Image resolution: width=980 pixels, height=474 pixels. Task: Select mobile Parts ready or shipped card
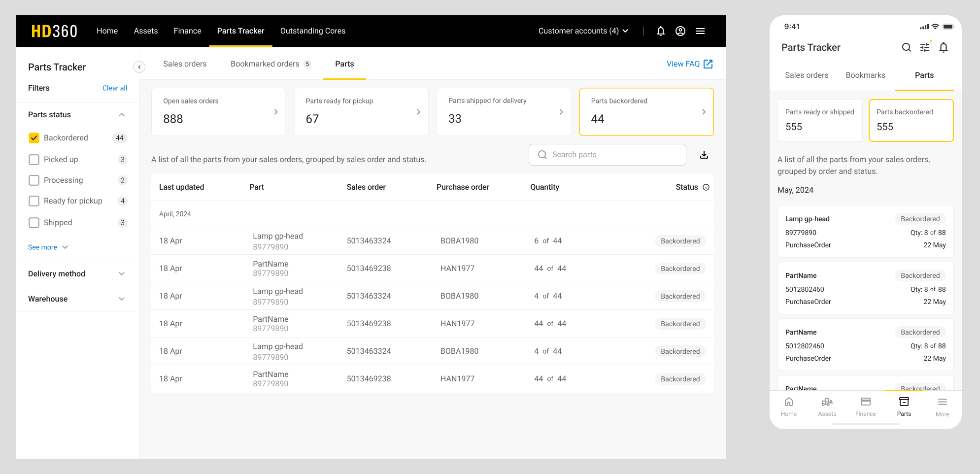coord(820,121)
